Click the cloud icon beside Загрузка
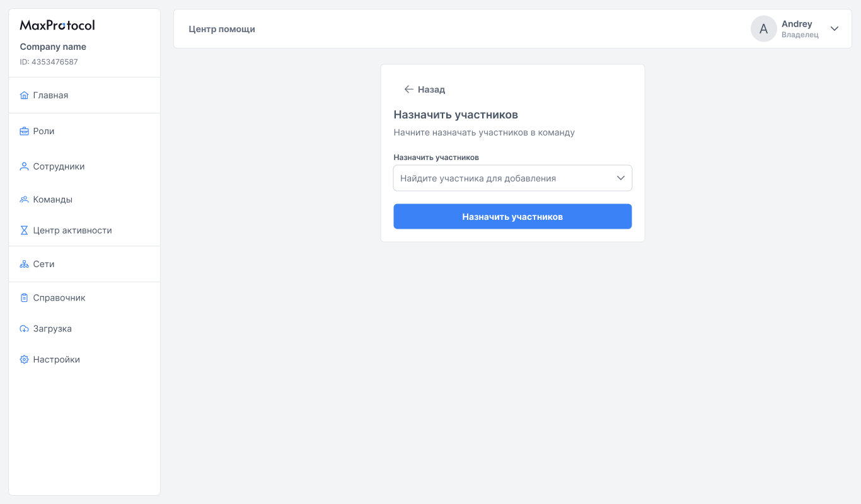 [24, 329]
